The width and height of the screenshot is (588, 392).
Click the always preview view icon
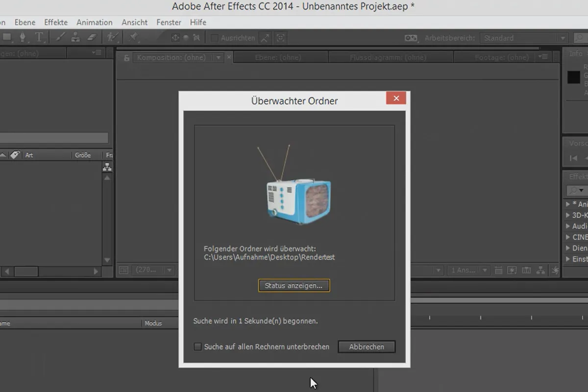(123, 270)
